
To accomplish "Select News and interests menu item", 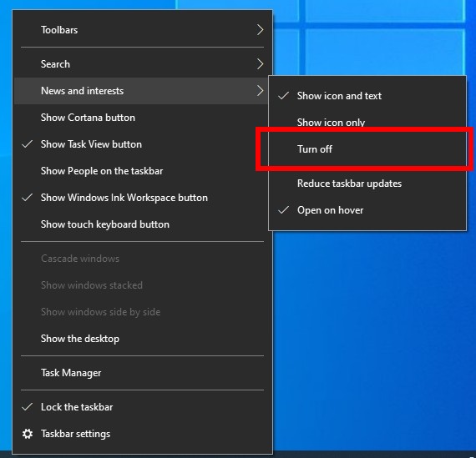I will coord(142,91).
